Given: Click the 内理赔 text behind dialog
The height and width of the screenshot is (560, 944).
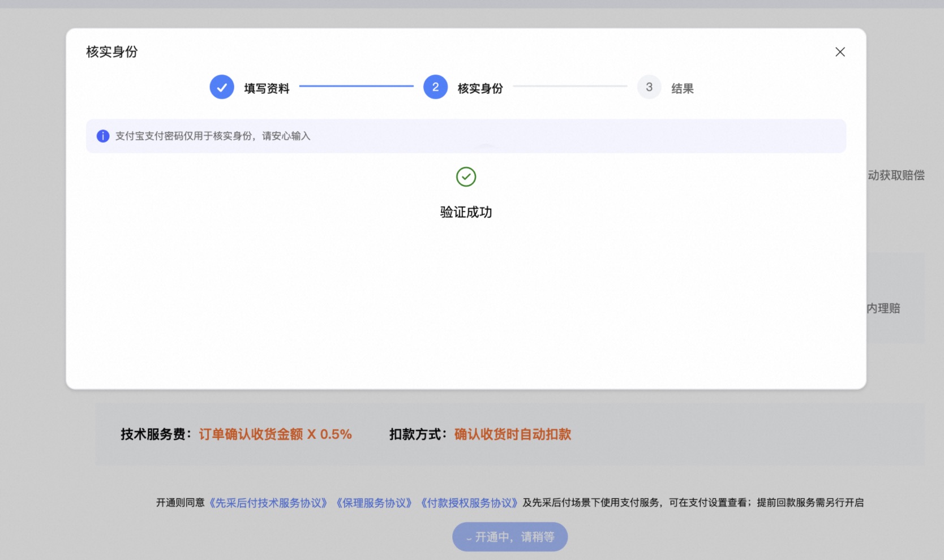Looking at the screenshot, I should coord(883,308).
